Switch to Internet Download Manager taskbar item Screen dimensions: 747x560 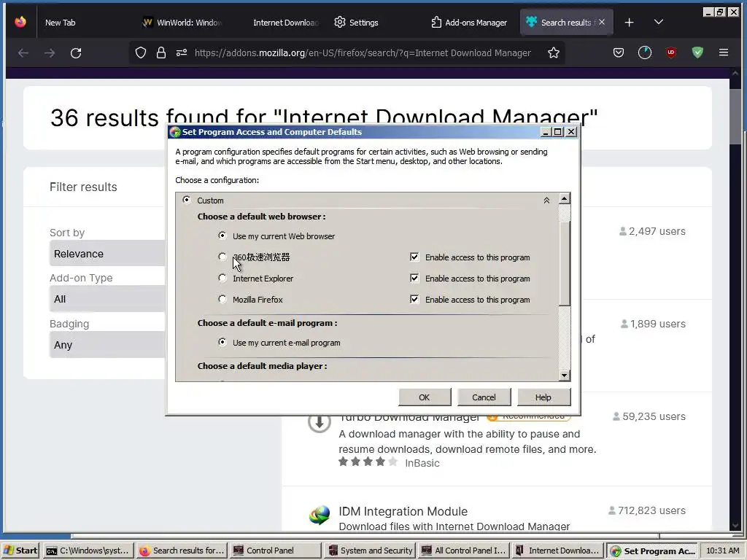pos(557,551)
